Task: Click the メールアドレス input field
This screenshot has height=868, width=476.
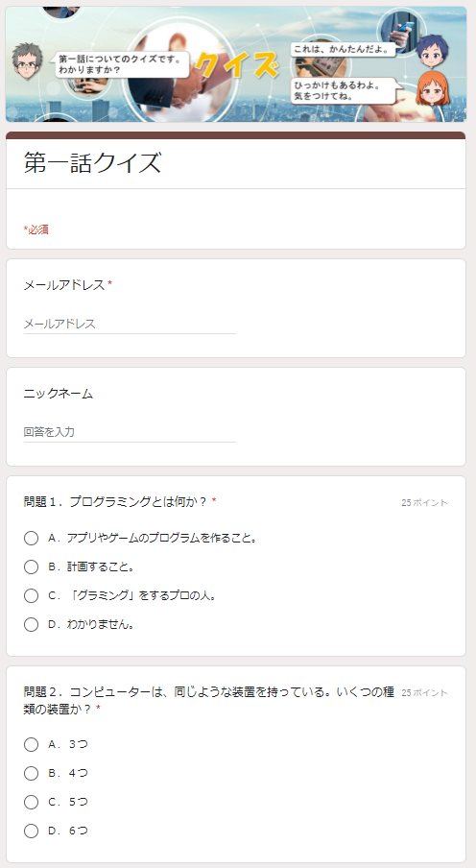Action: click(130, 324)
